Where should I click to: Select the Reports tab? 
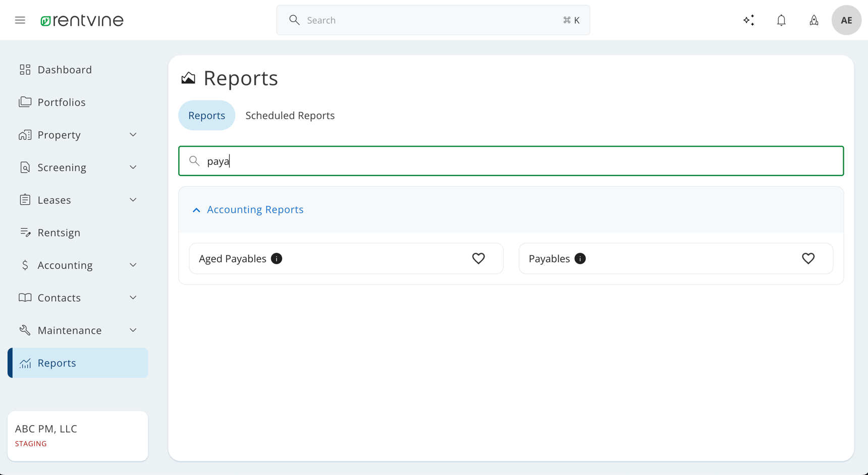pyautogui.click(x=206, y=115)
